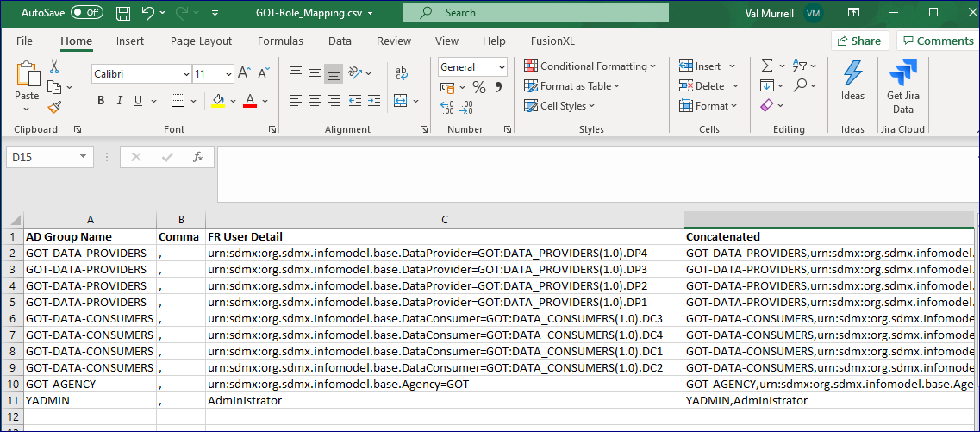Click the AutoSum sigma icon
Viewport: 980px width, 432px height.
pyautogui.click(x=766, y=66)
